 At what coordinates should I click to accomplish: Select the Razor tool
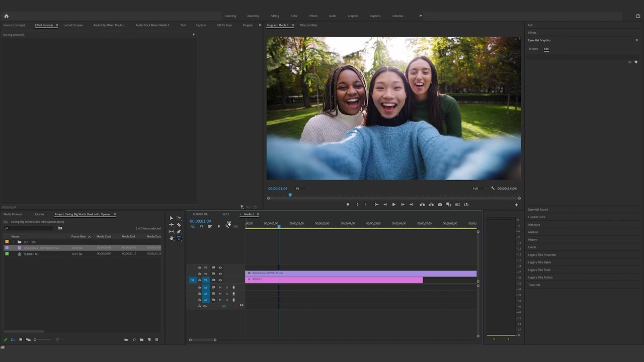[x=179, y=225]
